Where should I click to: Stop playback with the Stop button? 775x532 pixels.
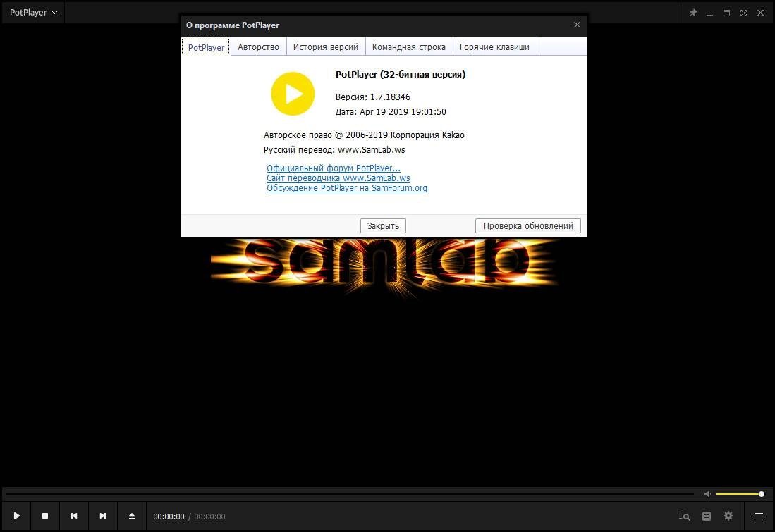point(45,516)
